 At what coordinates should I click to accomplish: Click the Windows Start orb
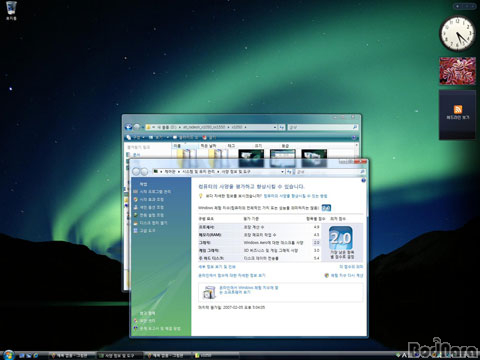click(x=8, y=355)
